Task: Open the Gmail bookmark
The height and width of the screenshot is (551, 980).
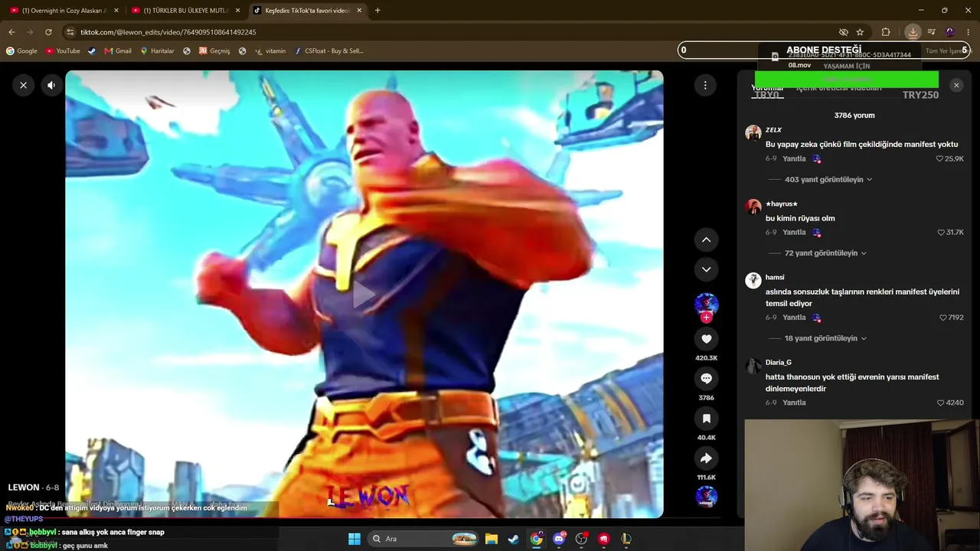Action: [118, 51]
